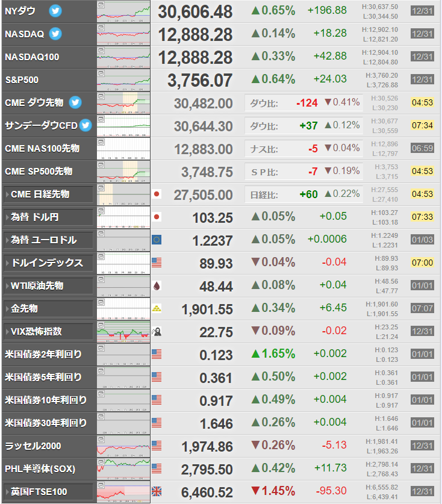Screen dimensions: 442x504
Task: Open Twitter icon on CME ダウ先物 row
Action: pyautogui.click(x=75, y=102)
